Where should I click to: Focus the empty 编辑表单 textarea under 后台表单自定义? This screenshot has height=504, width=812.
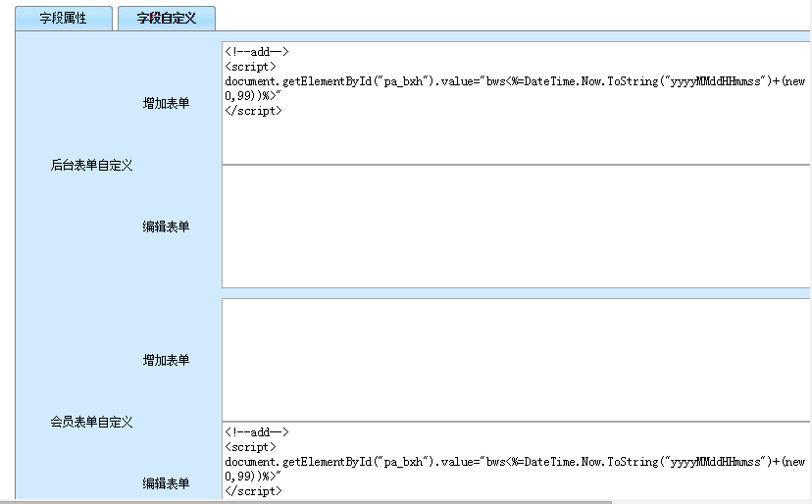click(x=516, y=227)
